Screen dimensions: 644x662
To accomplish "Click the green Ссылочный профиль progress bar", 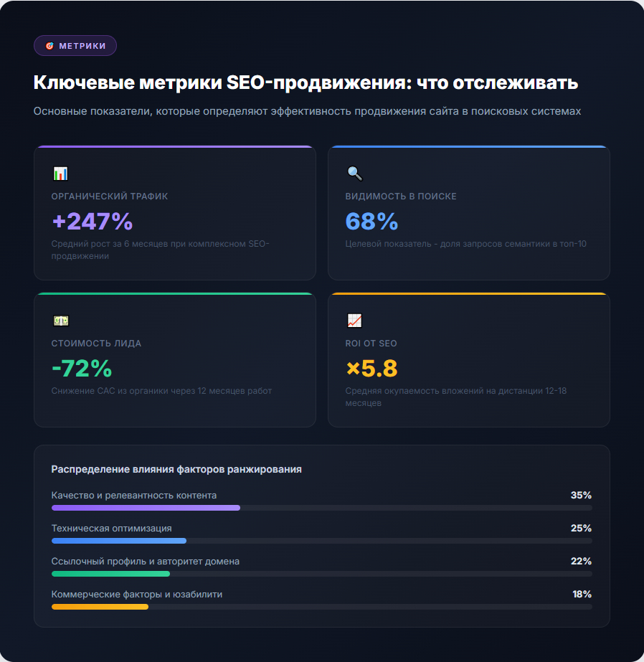I will tap(110, 574).
